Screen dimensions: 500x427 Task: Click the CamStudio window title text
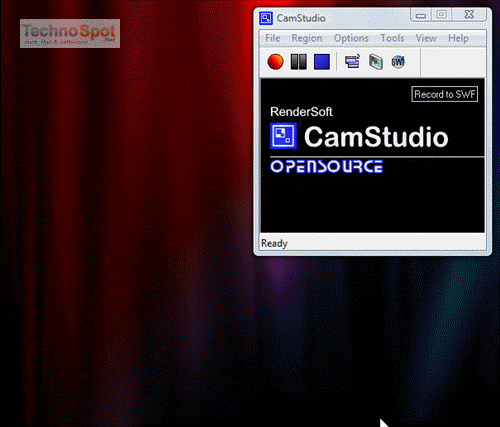point(301,18)
